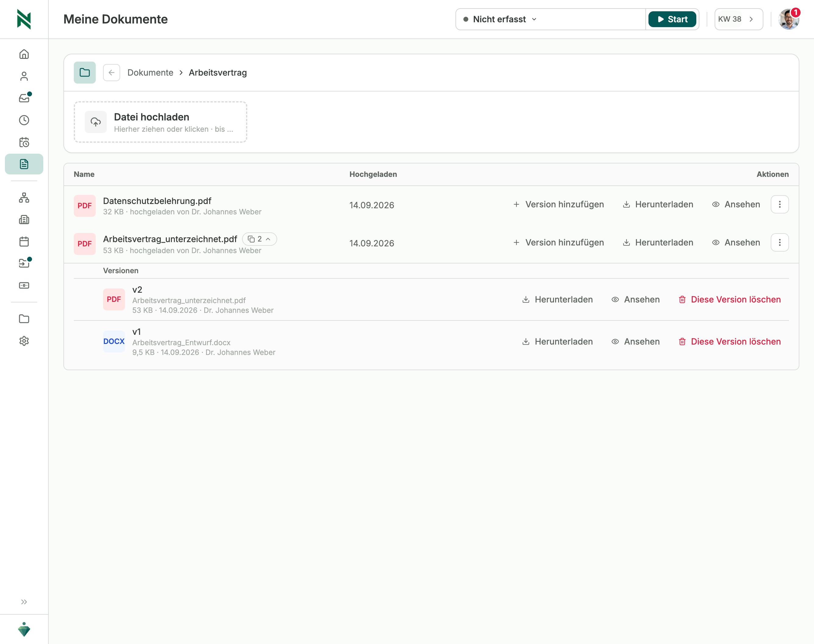Click PDF icon of version v2

114,299
